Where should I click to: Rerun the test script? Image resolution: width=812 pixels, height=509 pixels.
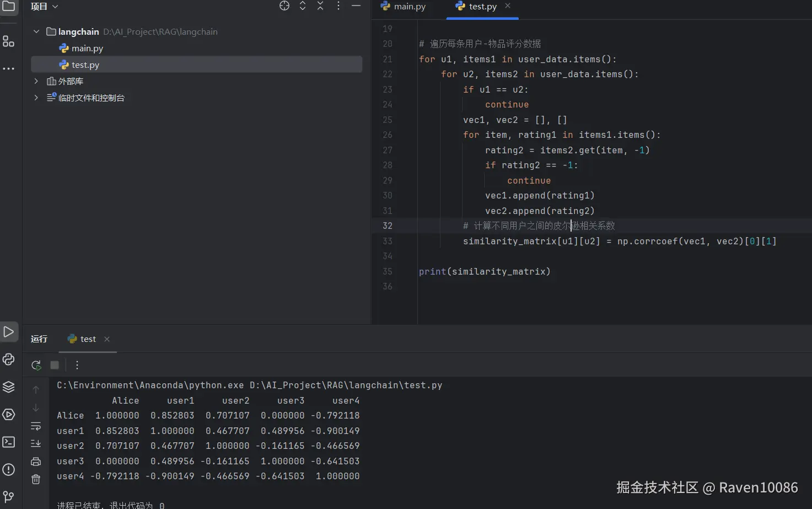pos(36,365)
